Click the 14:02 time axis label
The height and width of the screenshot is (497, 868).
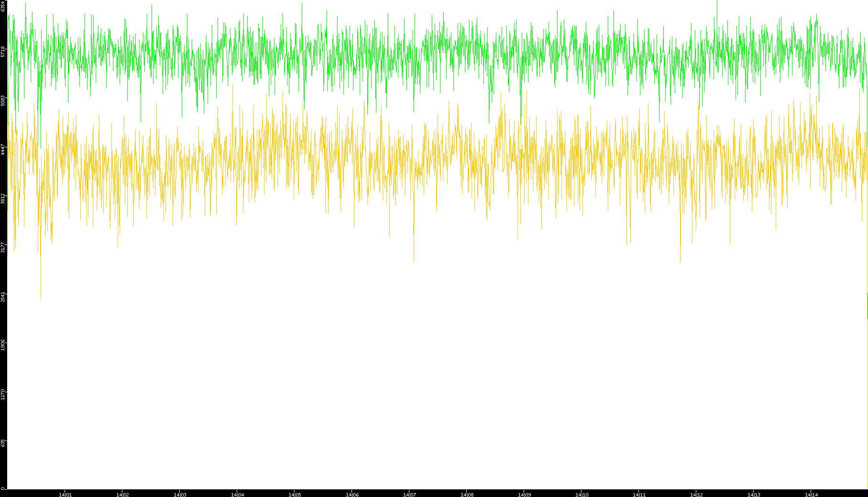click(122, 495)
